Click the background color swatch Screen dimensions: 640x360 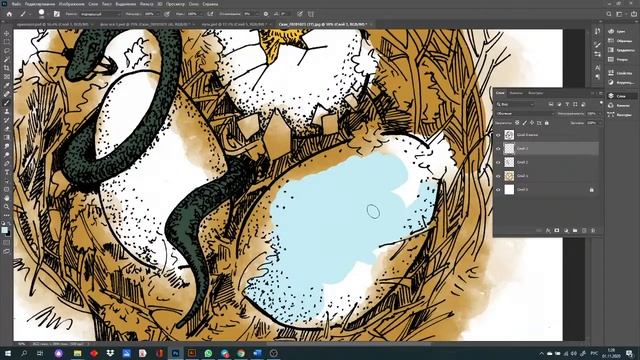[8, 233]
